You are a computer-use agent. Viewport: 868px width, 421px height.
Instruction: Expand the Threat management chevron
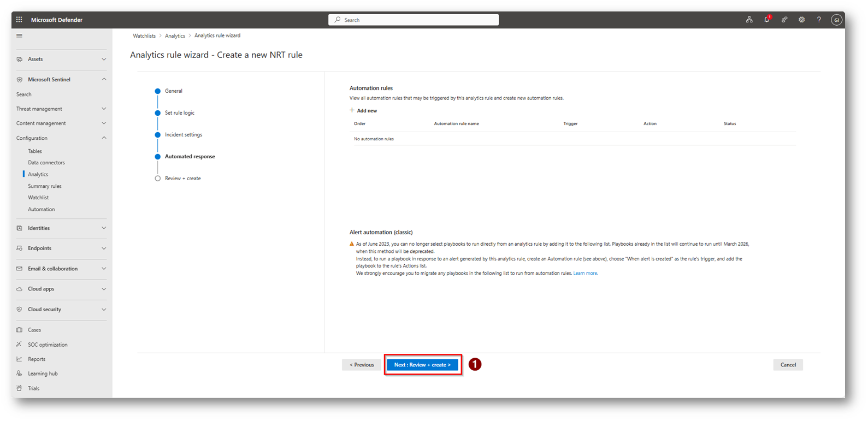[104, 109]
